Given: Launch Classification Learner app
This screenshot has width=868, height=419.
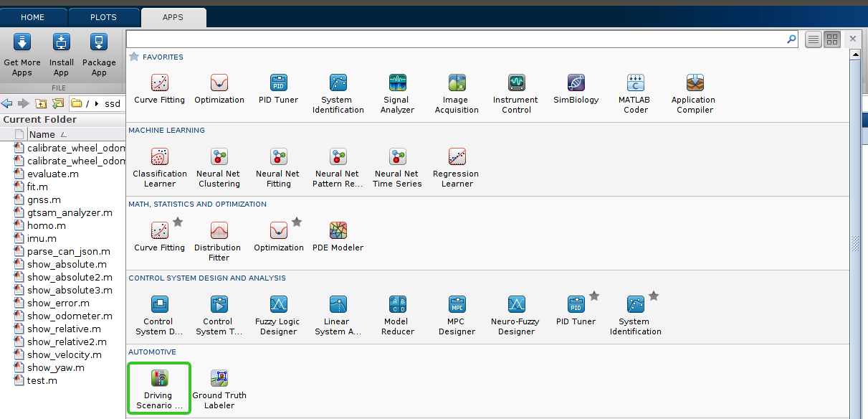Looking at the screenshot, I should coord(159,167).
